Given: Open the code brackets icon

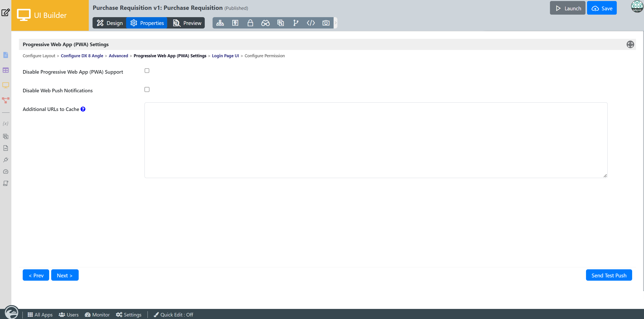Looking at the screenshot, I should 311,23.
